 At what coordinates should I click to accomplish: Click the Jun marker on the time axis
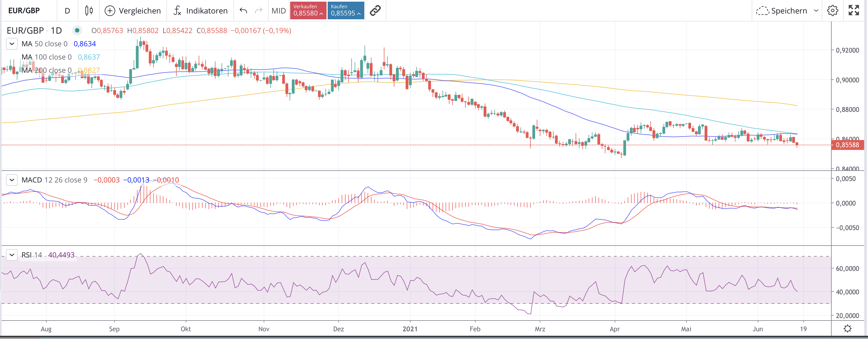(758, 329)
